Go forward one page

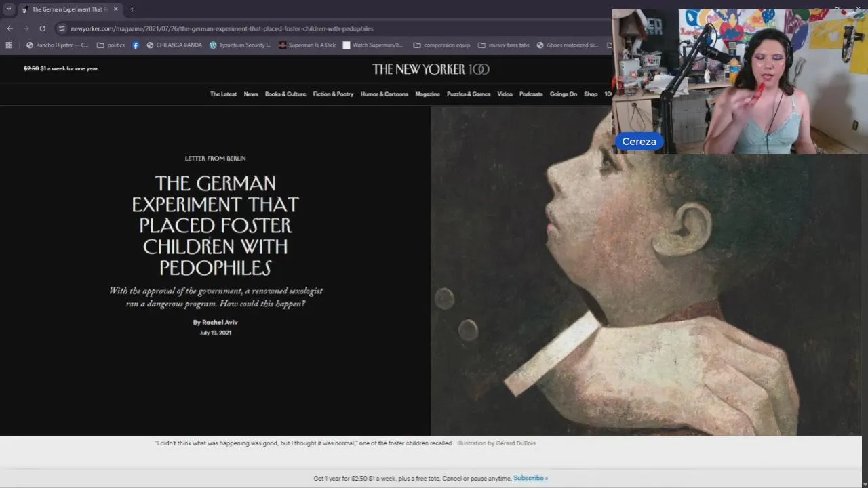26,28
